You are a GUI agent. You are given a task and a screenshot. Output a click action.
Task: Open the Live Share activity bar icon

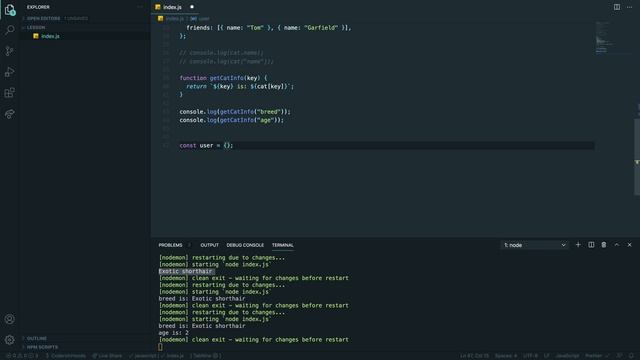(x=10, y=113)
